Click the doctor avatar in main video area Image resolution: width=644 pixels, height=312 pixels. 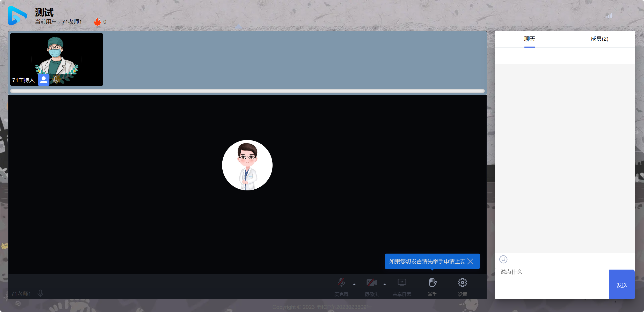pos(247,165)
